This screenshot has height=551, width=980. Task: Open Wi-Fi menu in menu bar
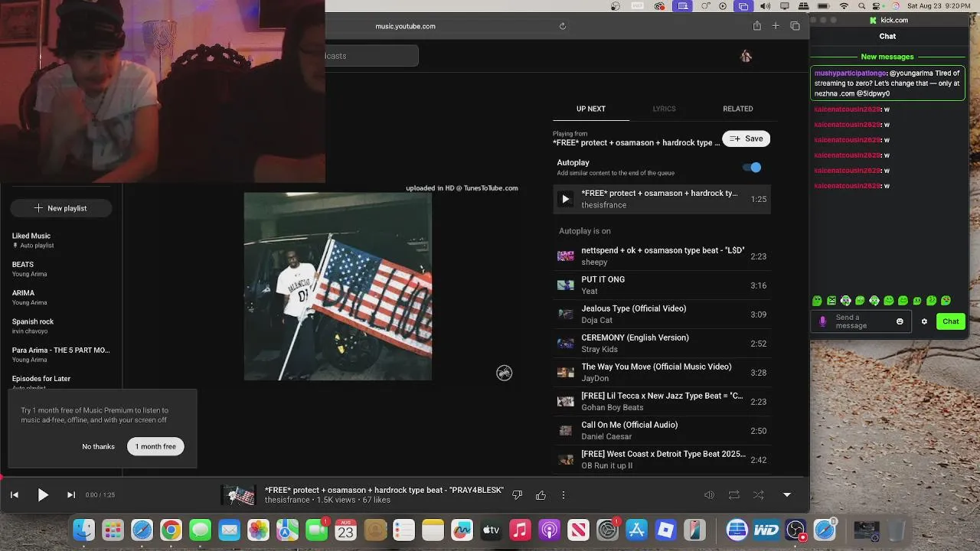(x=844, y=6)
